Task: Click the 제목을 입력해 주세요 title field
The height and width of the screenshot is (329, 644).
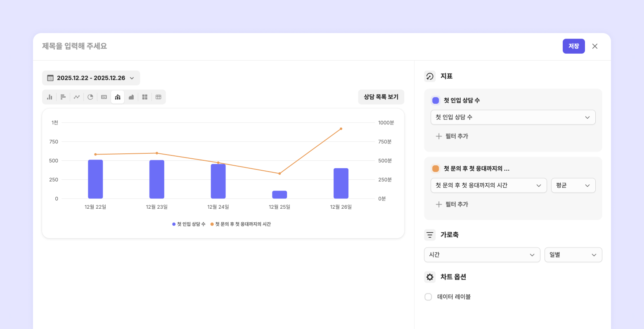Action: coord(75,46)
